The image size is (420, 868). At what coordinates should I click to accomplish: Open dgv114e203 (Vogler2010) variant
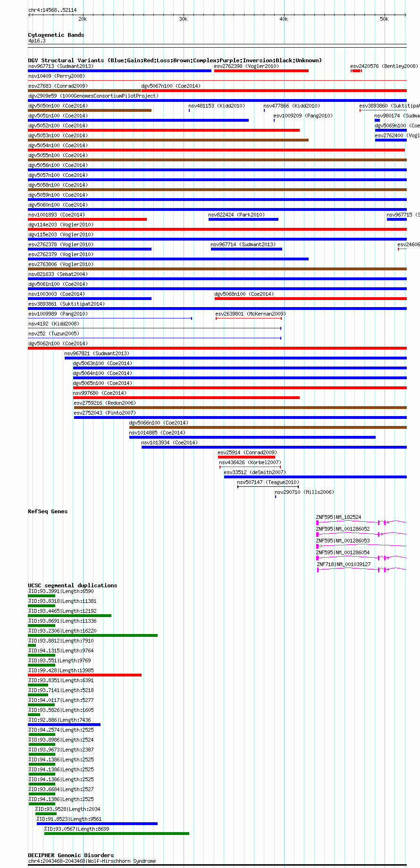coord(217,229)
